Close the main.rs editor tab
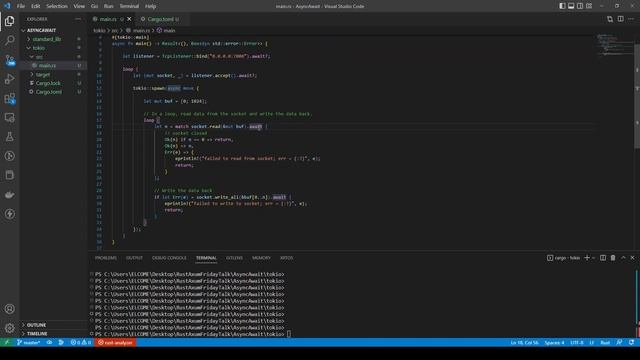This screenshot has width=640, height=360. (129, 19)
